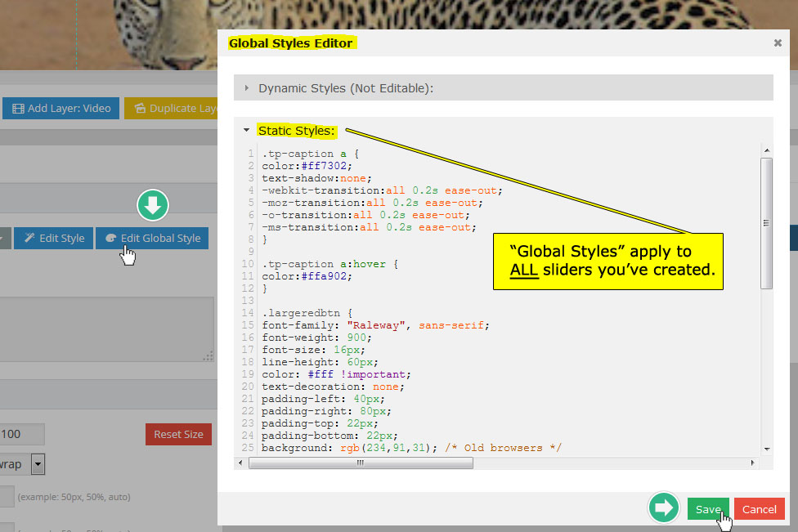Click the size input field showing 100
This screenshot has height=532, width=798.
(x=22, y=434)
